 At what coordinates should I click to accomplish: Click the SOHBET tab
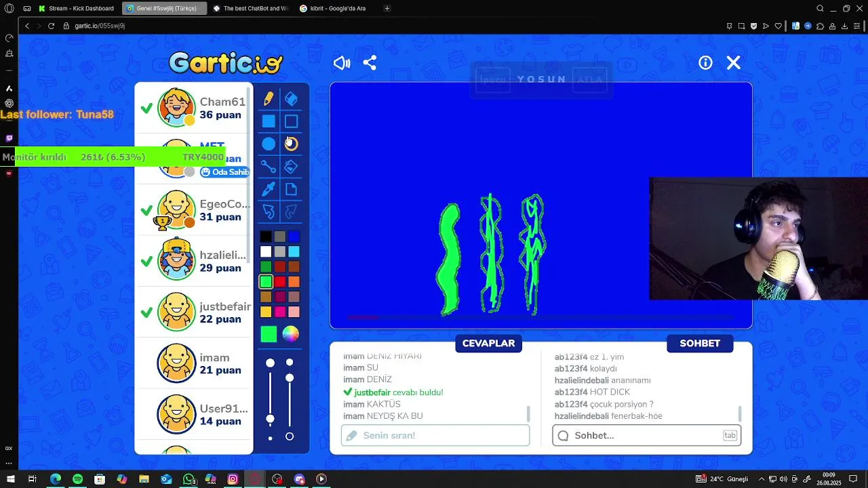pyautogui.click(x=700, y=343)
